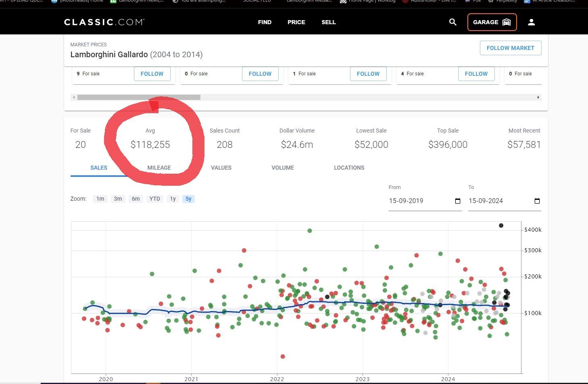Click right arrow of horizontal carousel scrollbar
Image resolution: width=588 pixels, height=384 pixels.
tap(538, 97)
